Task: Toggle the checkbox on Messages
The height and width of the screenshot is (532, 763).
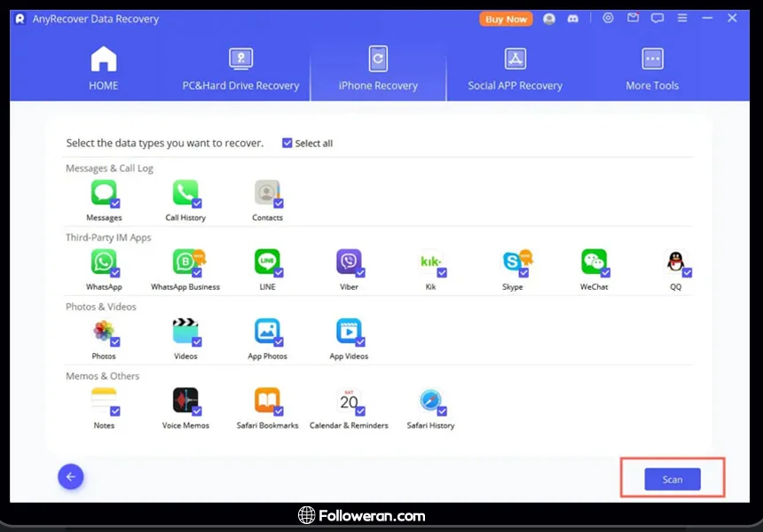Action: 115,204
